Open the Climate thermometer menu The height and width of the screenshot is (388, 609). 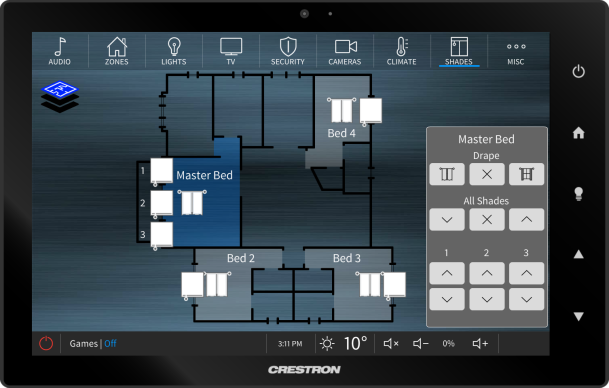point(402,51)
